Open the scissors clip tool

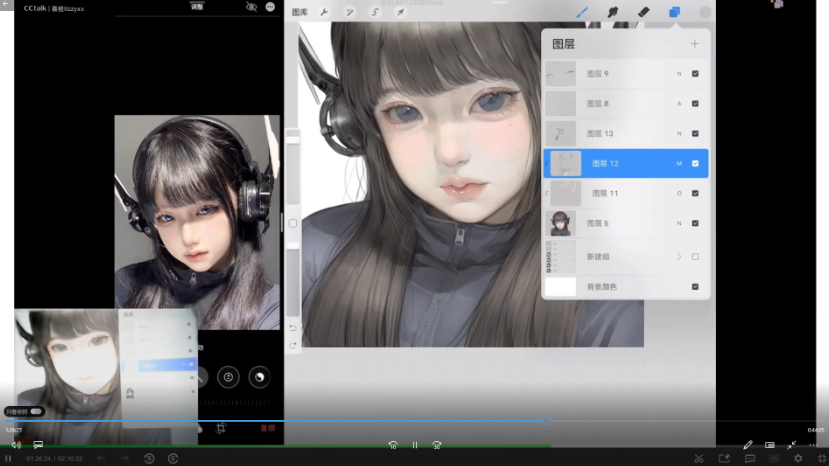(699, 459)
